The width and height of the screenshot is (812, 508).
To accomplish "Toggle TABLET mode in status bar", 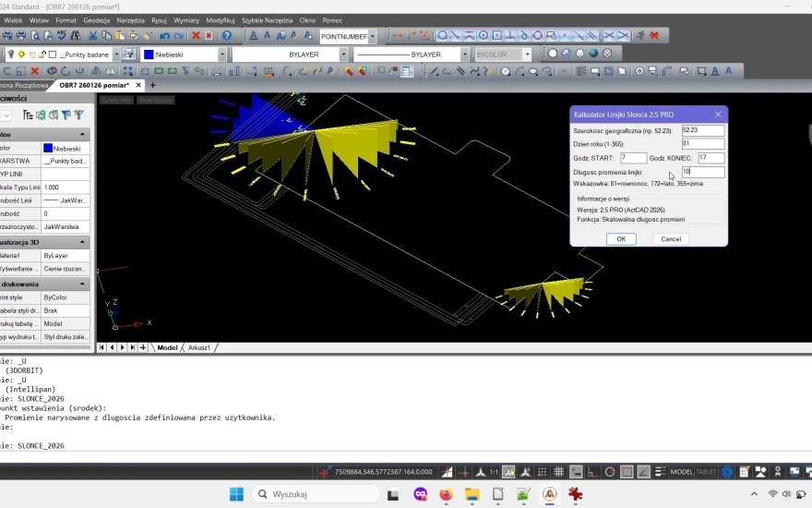I will pyautogui.click(x=706, y=472).
